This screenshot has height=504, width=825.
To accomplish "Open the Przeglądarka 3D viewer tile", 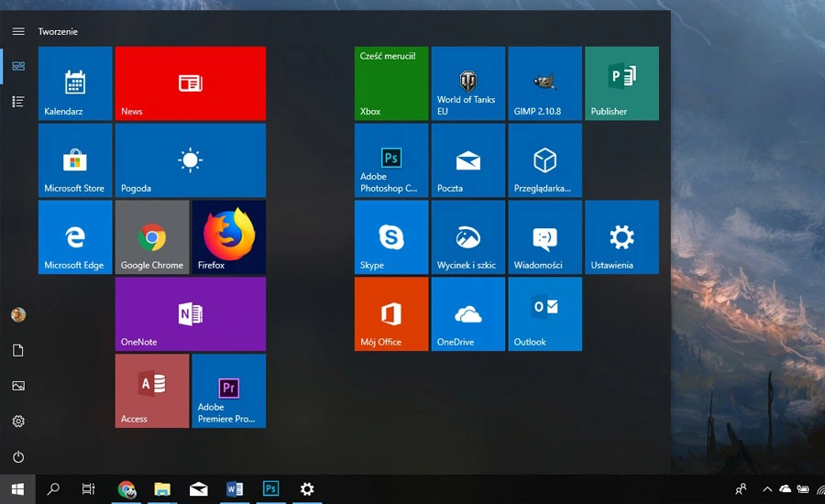I will tap(545, 160).
